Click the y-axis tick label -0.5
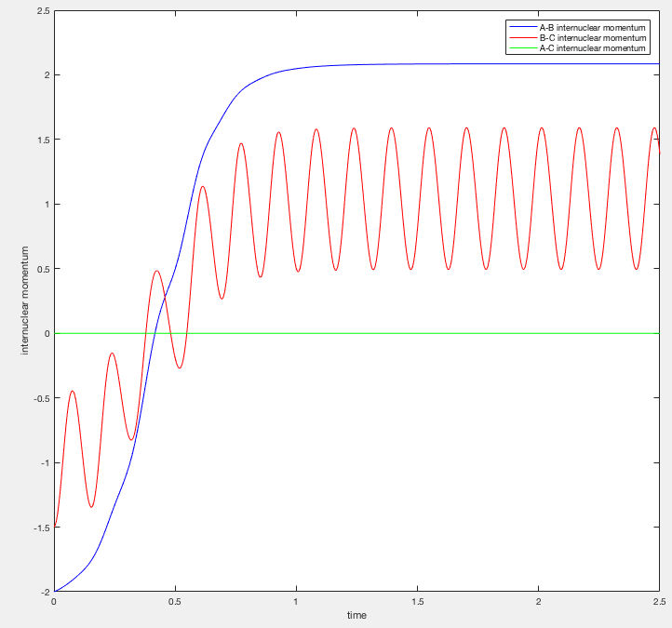 tap(42, 398)
